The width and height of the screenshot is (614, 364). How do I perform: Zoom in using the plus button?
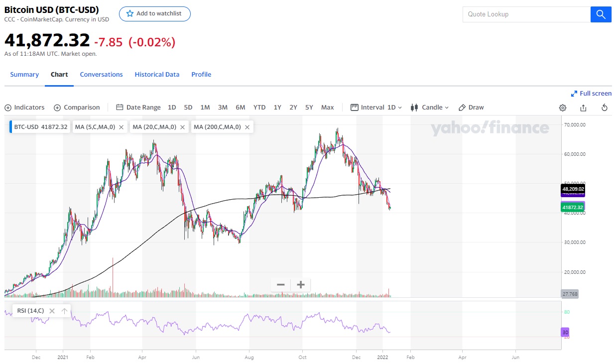click(301, 285)
